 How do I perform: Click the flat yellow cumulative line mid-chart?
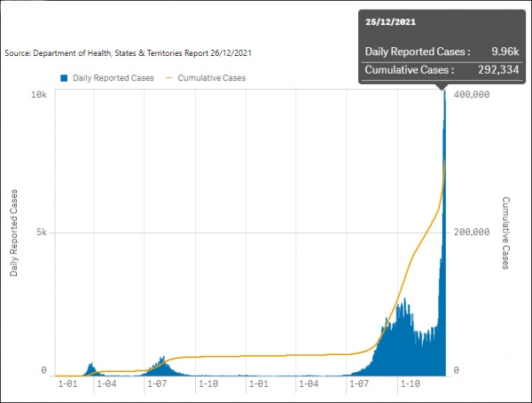coord(258,355)
